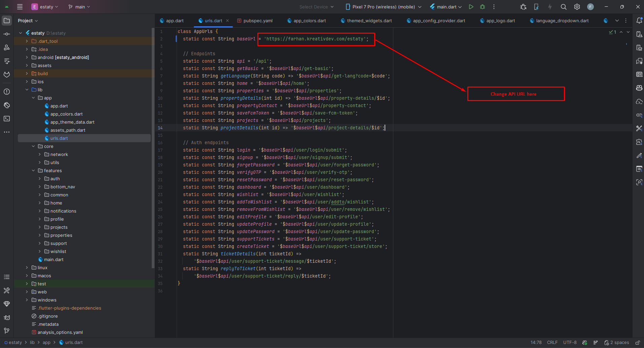
Task: Switch to app_config_provider.dart tab
Action: [436, 21]
